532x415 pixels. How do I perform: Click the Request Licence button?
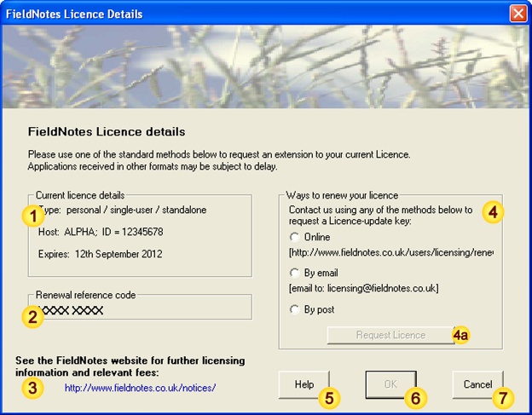pos(390,335)
